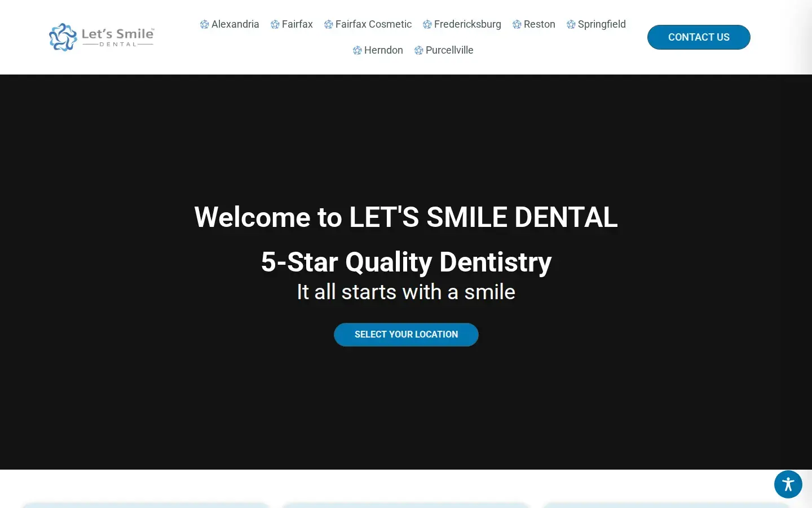Open the Alexandria location page
This screenshot has height=508, width=812.
(235, 24)
